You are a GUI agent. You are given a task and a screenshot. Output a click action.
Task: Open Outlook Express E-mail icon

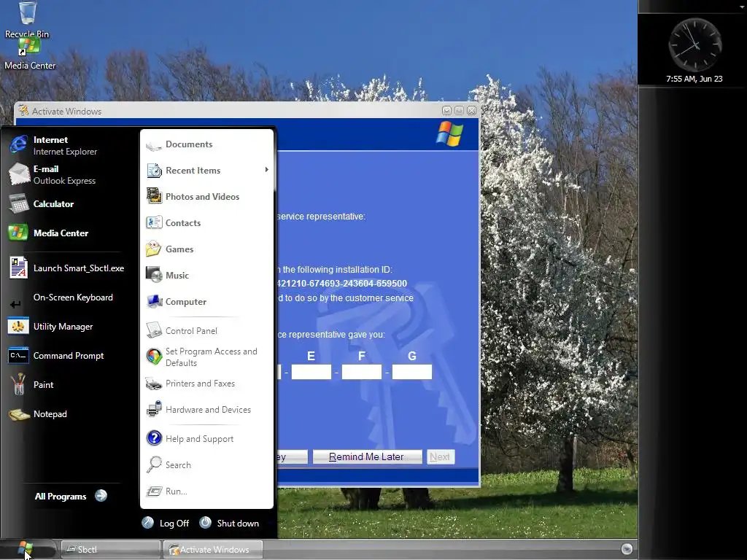(18, 174)
